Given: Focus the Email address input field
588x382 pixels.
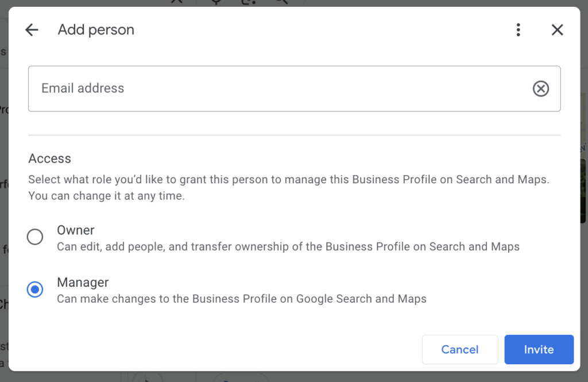Looking at the screenshot, I should (276, 88).
